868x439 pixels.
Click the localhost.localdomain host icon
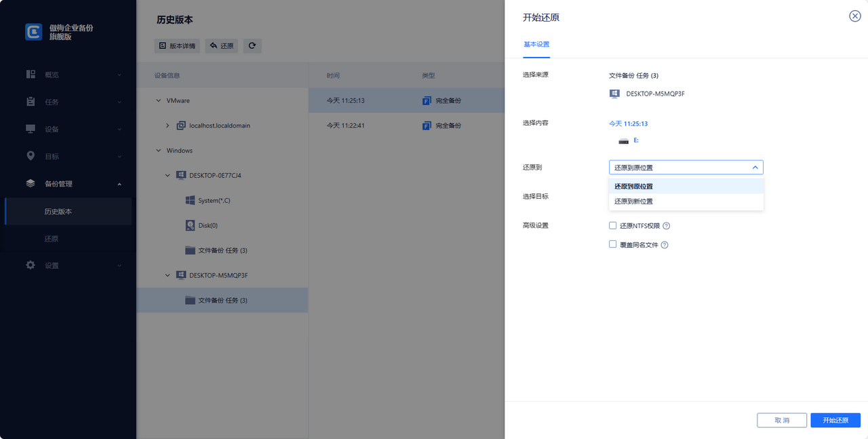point(181,126)
